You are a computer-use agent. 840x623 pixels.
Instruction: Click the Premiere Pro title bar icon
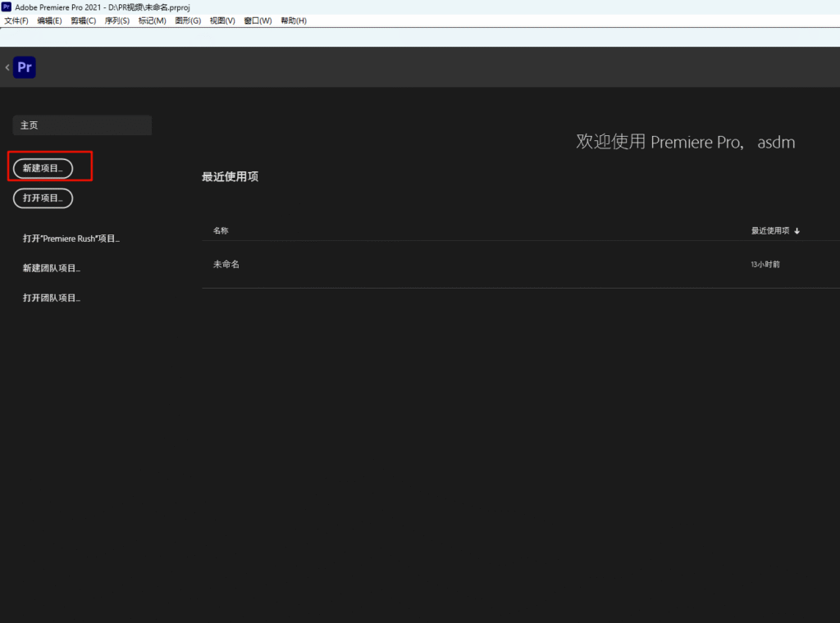7,7
